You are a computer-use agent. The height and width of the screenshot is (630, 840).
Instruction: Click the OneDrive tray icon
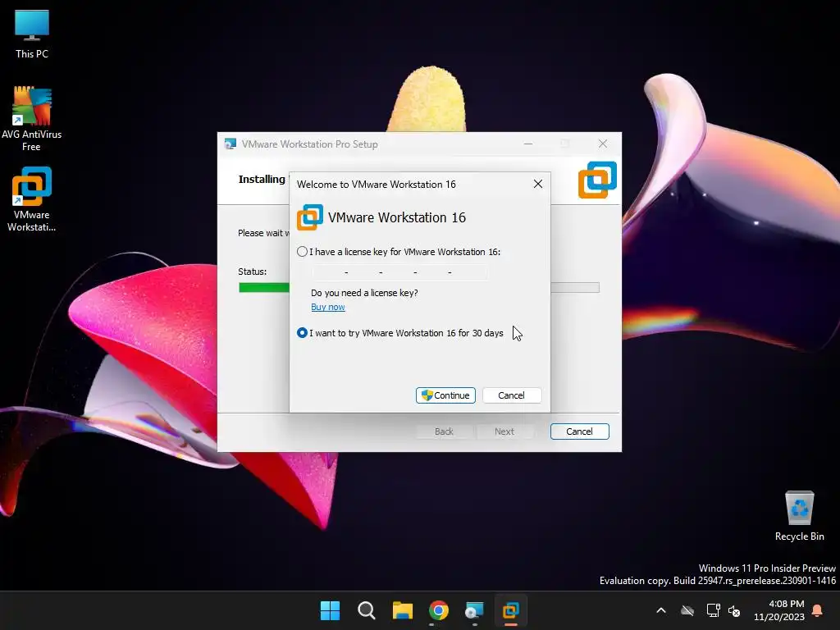(x=687, y=610)
